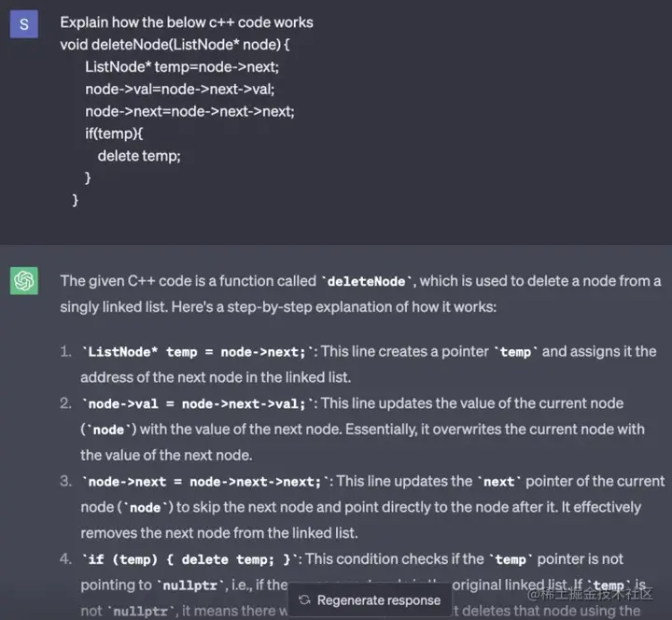
Task: Click the green ChatGPT logo avatar
Action: click(24, 281)
